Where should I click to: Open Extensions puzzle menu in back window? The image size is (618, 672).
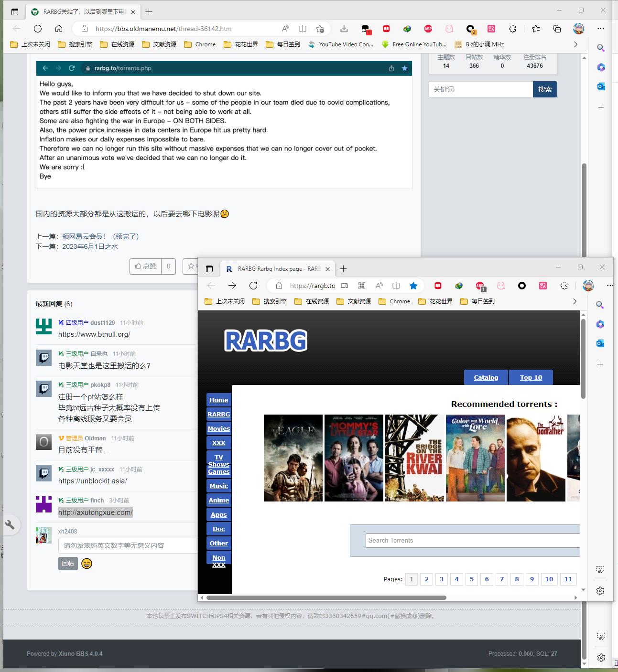click(512, 29)
